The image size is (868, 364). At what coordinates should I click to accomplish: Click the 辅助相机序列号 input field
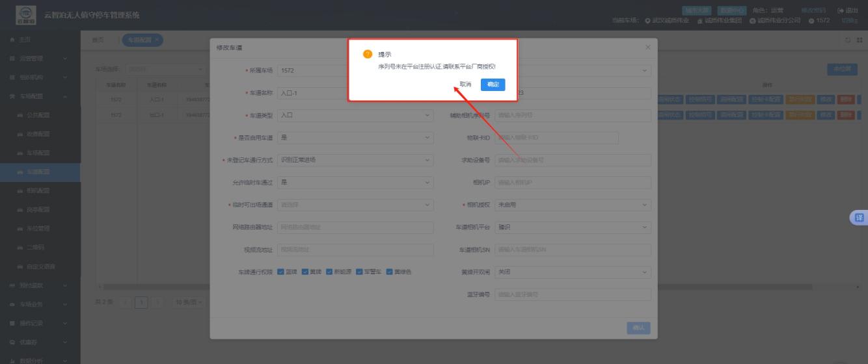(x=573, y=115)
